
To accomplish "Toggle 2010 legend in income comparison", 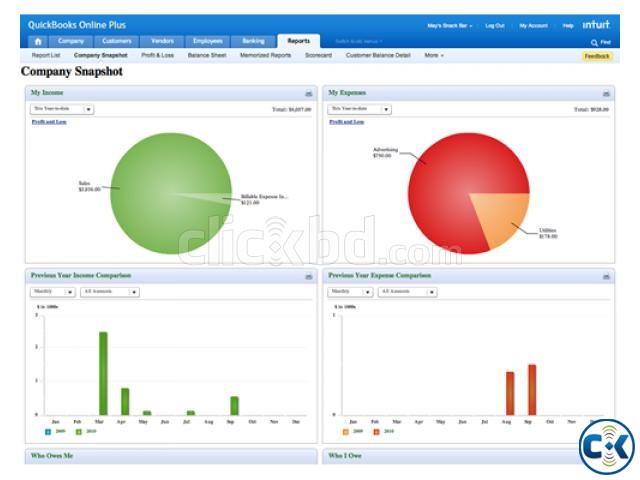I will tap(79, 431).
